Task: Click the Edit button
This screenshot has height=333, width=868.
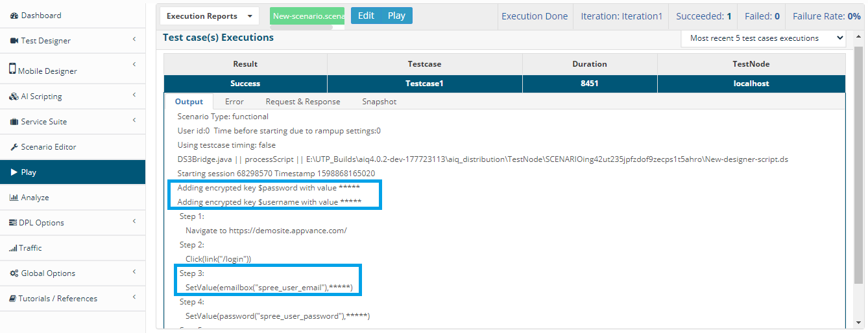Action: click(x=367, y=16)
